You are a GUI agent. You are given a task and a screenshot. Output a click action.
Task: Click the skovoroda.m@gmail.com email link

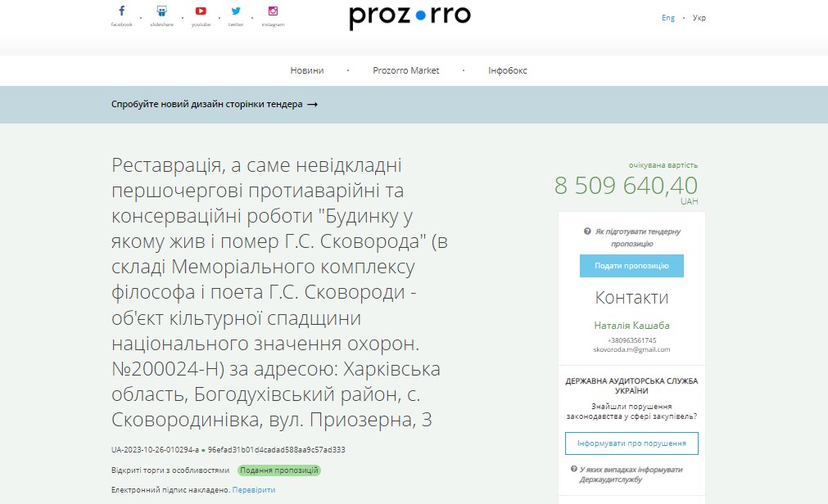coord(631,349)
